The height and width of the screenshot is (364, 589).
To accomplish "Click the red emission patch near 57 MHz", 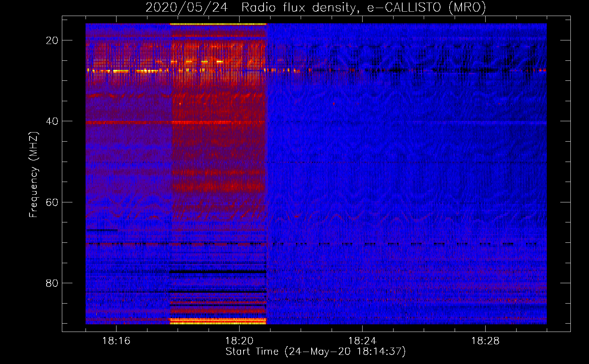I will click(x=218, y=187).
